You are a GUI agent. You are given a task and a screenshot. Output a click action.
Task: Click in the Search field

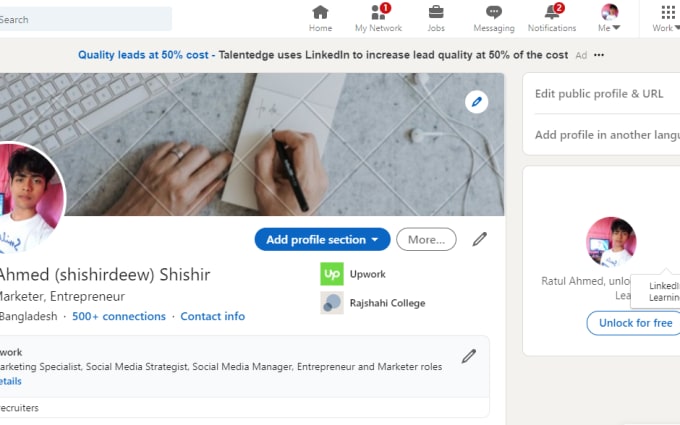tap(85, 19)
